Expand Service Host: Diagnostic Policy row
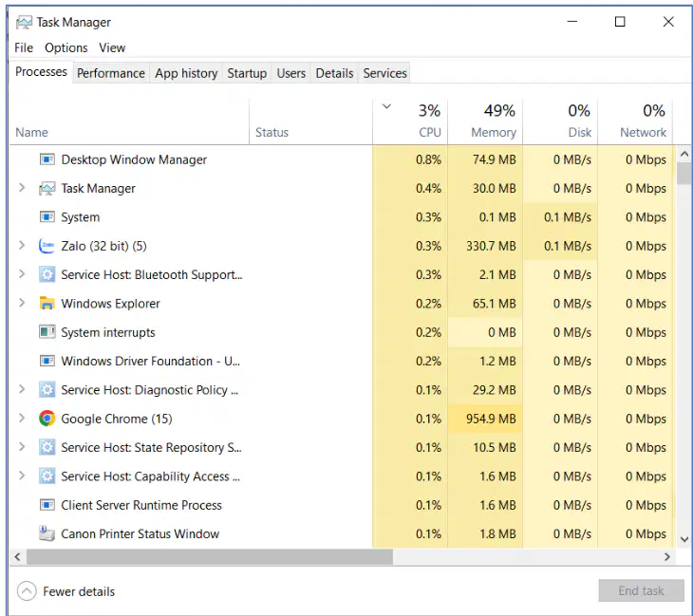Viewport: 693px width, 616px height. pos(22,389)
